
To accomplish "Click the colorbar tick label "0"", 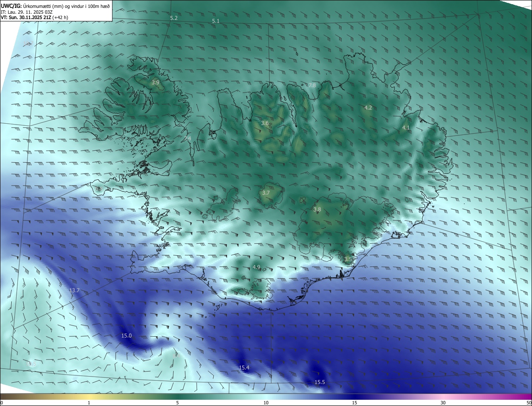I will pos(2,403).
